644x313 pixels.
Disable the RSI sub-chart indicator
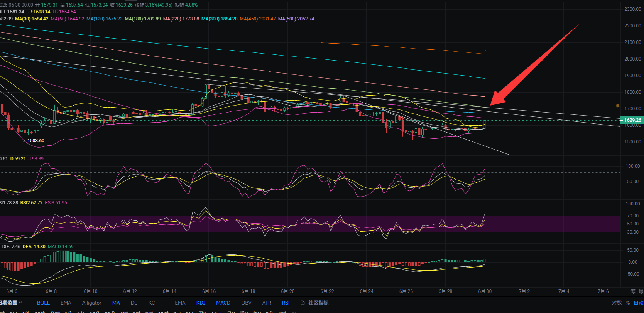[286, 303]
